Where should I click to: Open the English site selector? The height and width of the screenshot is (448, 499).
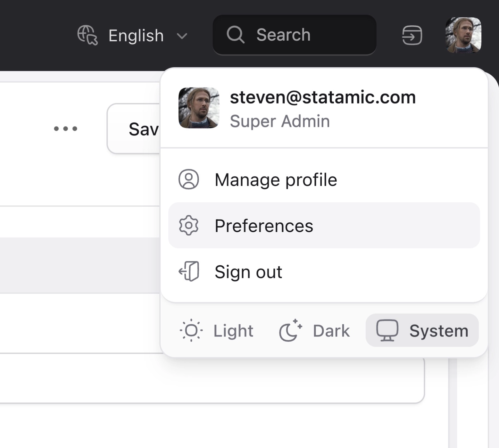pyautogui.click(x=136, y=36)
